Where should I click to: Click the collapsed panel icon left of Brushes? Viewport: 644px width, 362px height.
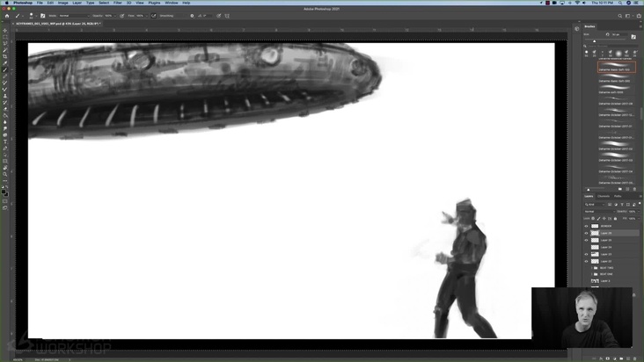tap(576, 29)
